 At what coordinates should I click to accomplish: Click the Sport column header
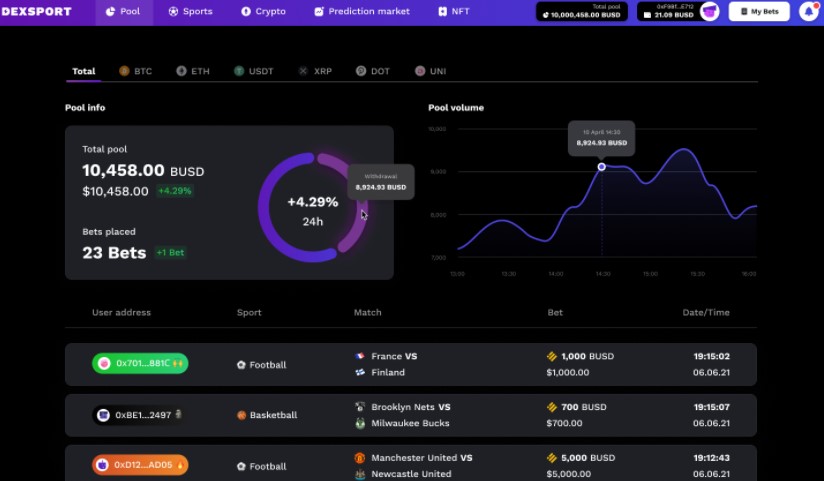pyautogui.click(x=249, y=312)
